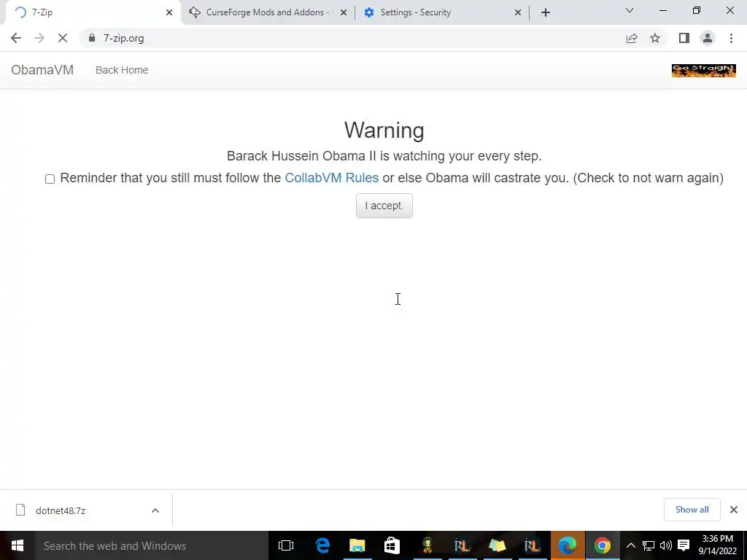Open the dotnet48.7z download item
This screenshot has width=747, height=560.
pyautogui.click(x=61, y=510)
